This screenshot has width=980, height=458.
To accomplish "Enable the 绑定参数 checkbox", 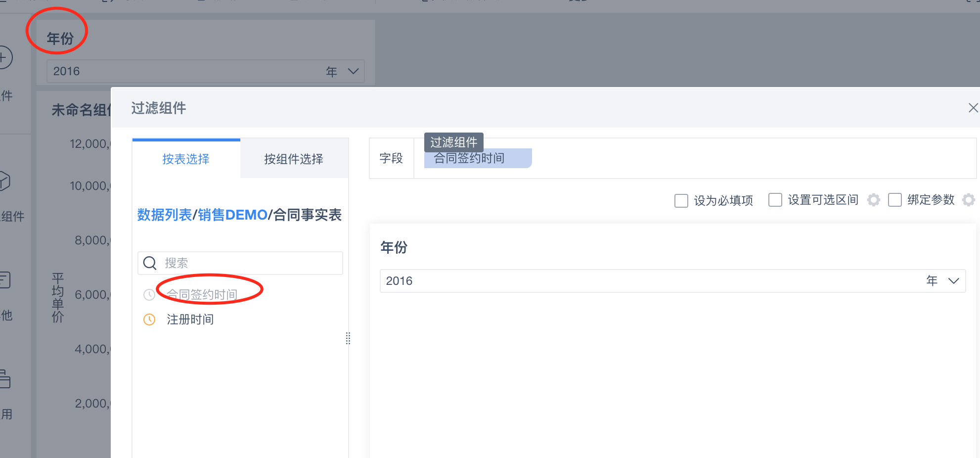I will [895, 200].
